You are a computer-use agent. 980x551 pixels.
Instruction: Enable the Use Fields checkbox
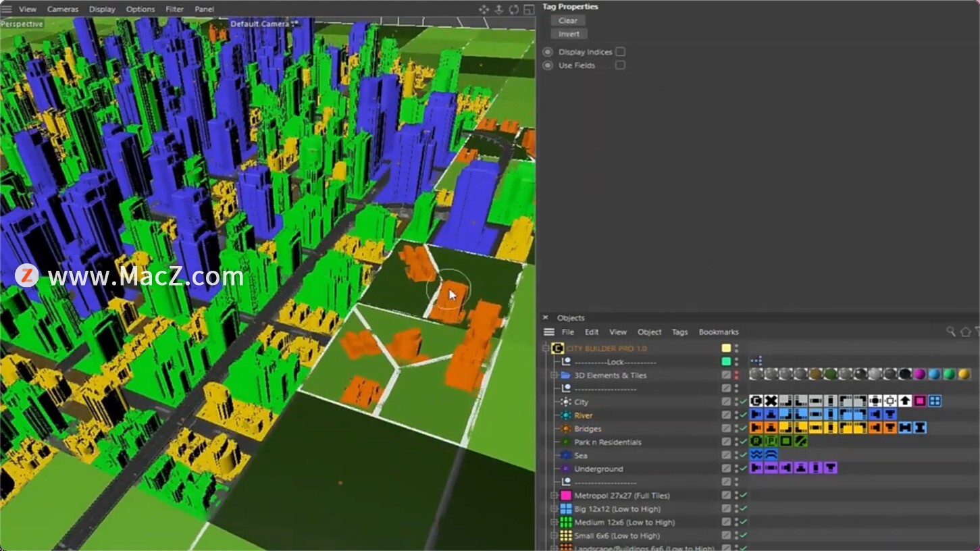click(619, 65)
